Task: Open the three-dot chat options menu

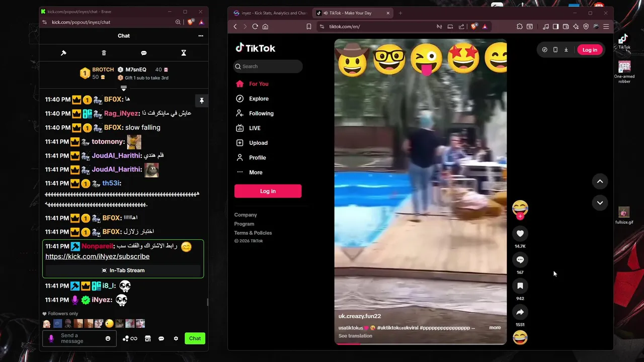Action: [x=201, y=36]
